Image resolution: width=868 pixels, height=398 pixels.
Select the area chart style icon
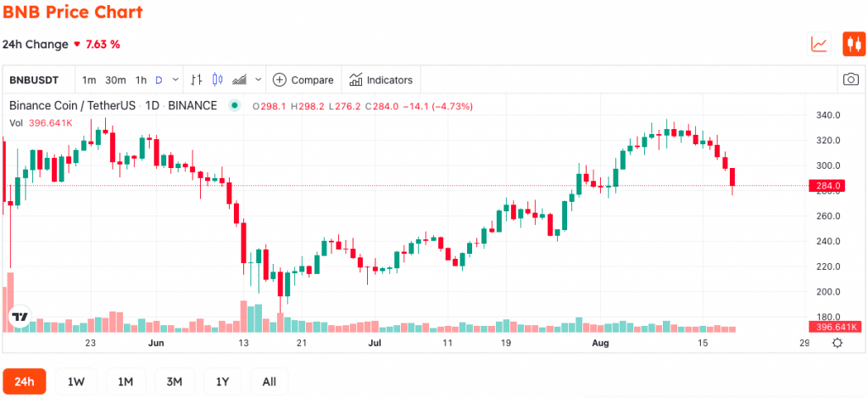click(x=240, y=80)
